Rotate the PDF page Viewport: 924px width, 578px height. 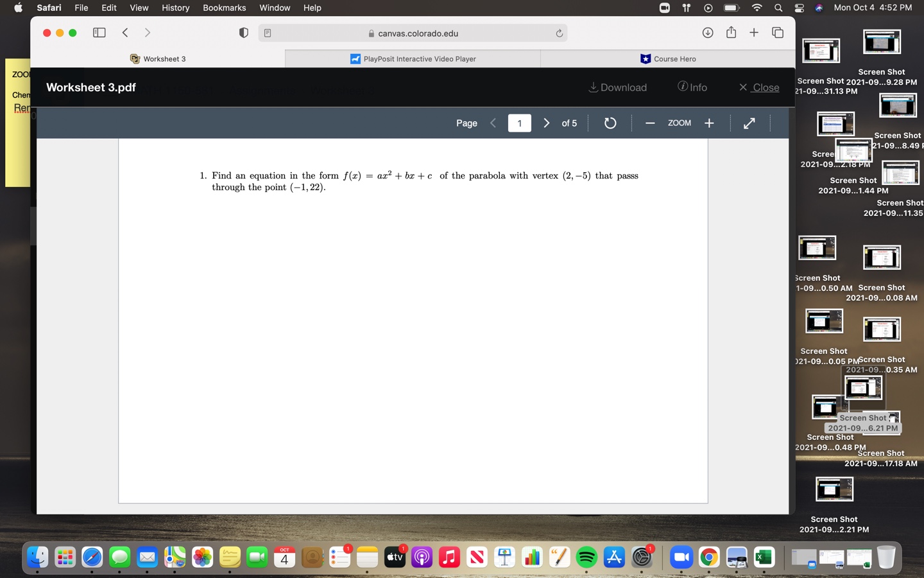(x=610, y=123)
